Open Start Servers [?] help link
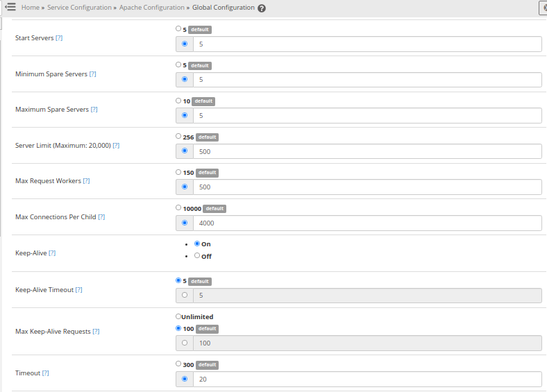The height and width of the screenshot is (392, 547). pos(59,37)
